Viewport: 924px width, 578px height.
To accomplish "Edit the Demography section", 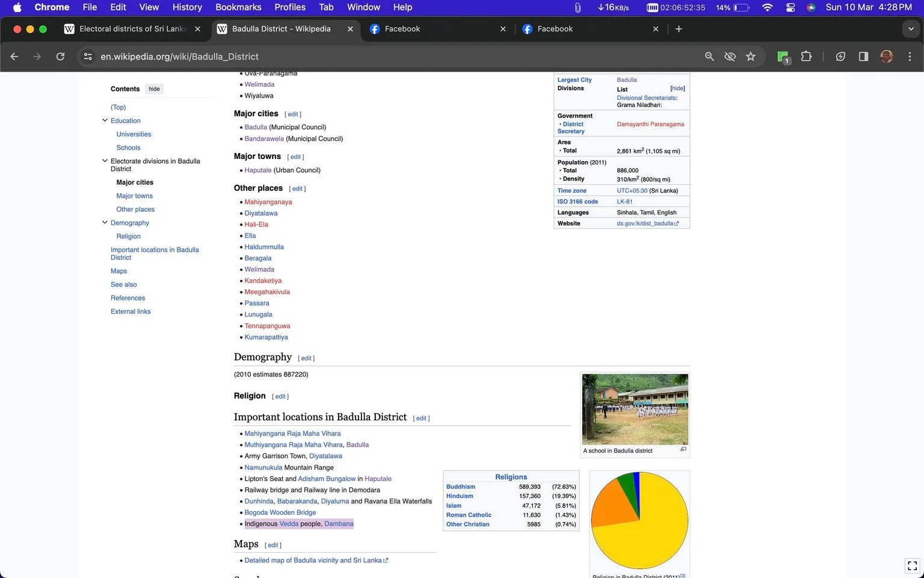I will click(306, 358).
